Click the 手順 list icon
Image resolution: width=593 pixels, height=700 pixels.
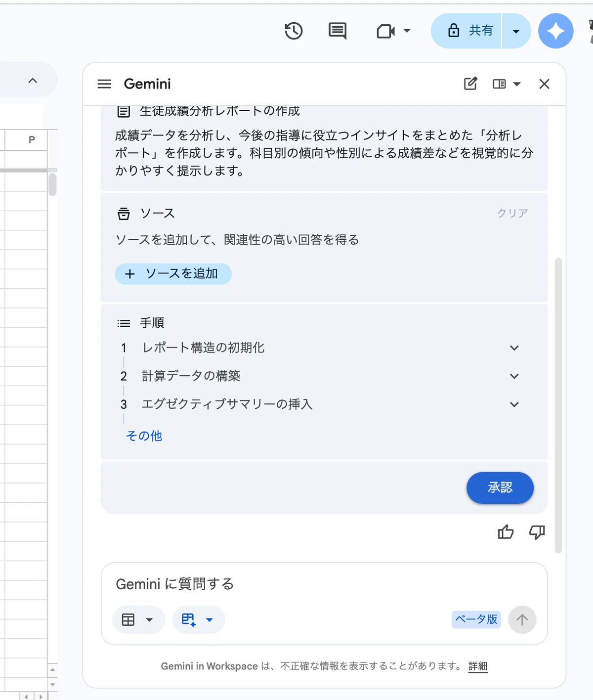[x=124, y=323]
